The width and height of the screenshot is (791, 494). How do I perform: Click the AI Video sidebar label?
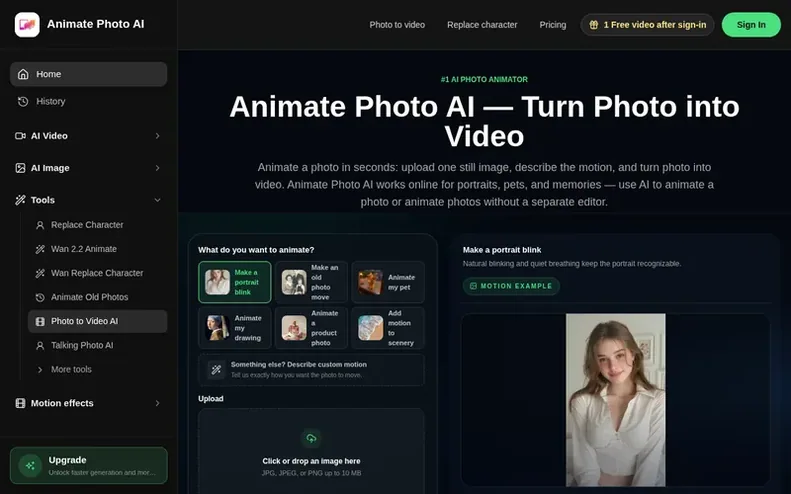coord(49,136)
